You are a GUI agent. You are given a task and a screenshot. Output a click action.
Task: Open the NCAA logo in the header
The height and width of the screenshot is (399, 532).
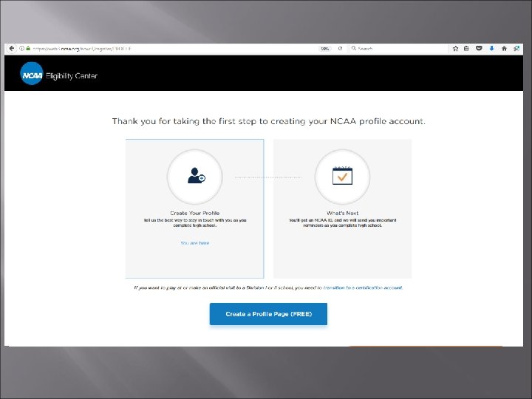[x=32, y=74]
